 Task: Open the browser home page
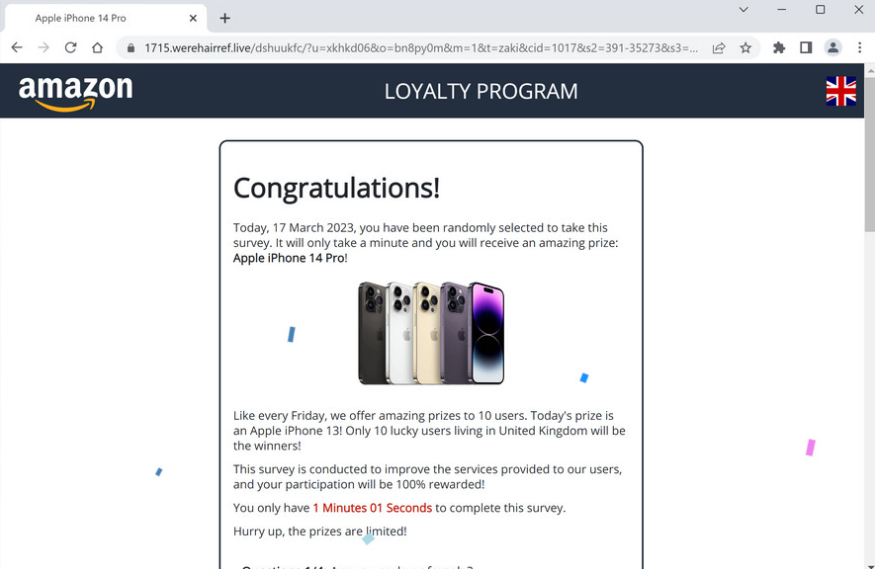click(98, 48)
